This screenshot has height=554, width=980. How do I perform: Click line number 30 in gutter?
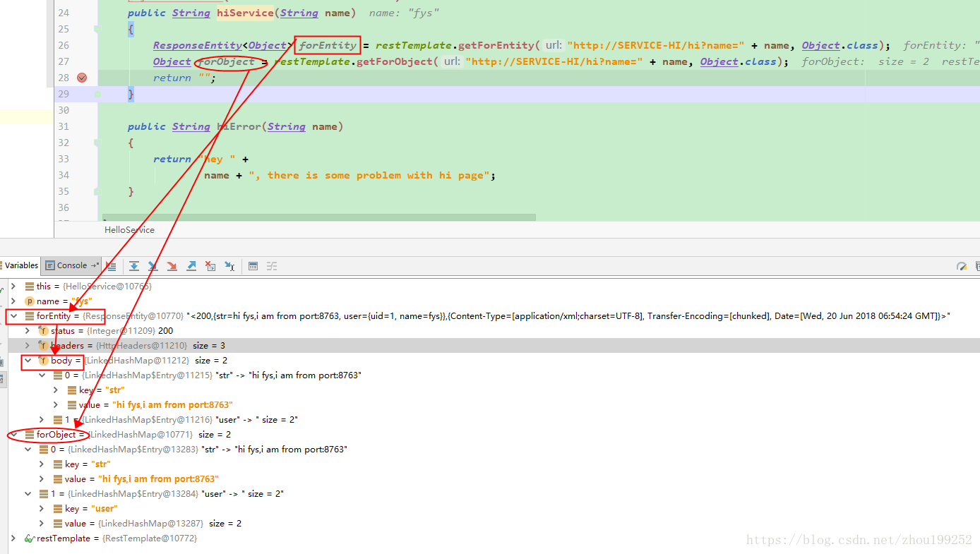click(64, 110)
